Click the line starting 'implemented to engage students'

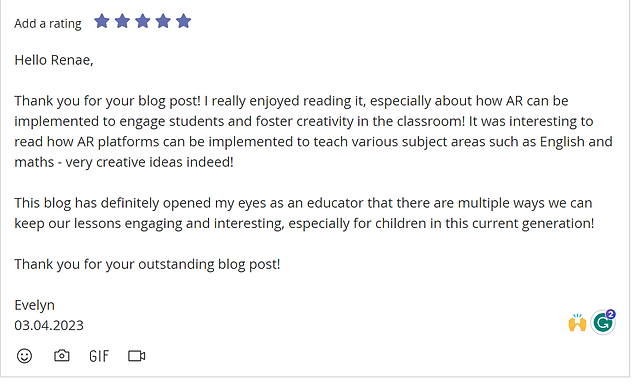304,121
